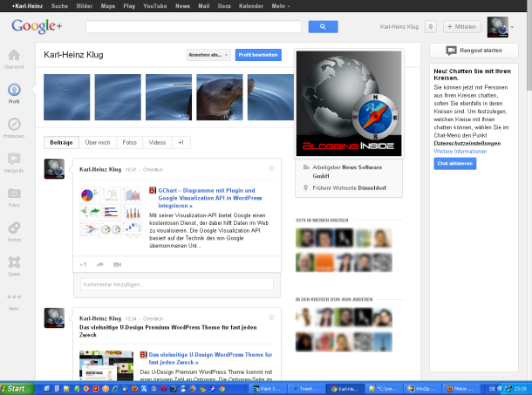This screenshot has height=395, width=532.
Task: Click author avatar beside the 16:07 post
Action: (54, 168)
